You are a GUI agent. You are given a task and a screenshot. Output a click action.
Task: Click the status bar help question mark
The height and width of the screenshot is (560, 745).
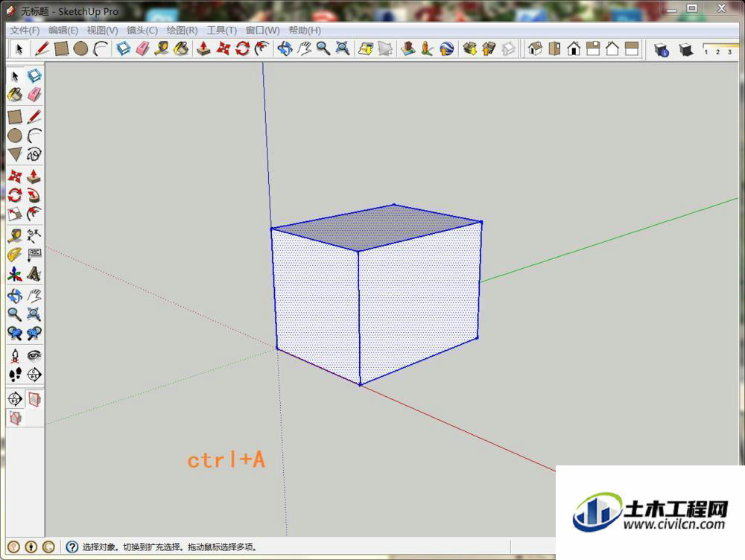72,547
